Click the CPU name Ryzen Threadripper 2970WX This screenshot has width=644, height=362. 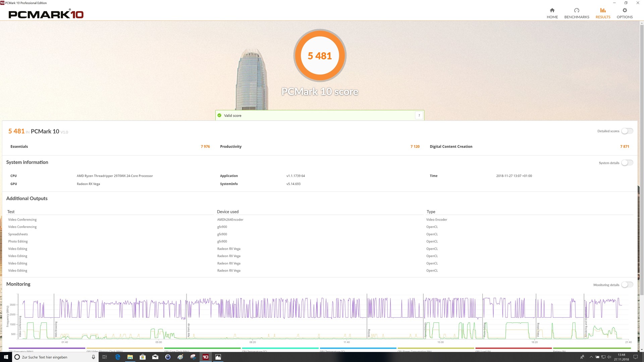[115, 176]
